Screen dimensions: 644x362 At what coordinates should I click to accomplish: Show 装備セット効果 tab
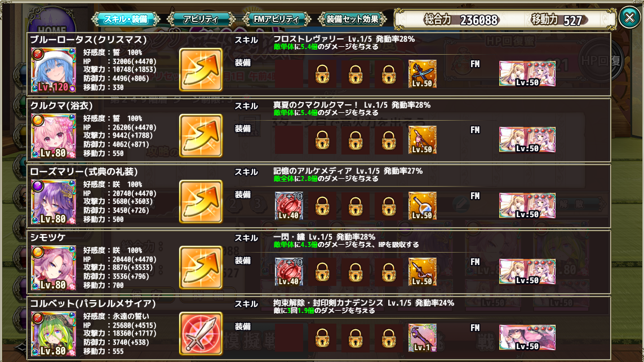click(352, 19)
